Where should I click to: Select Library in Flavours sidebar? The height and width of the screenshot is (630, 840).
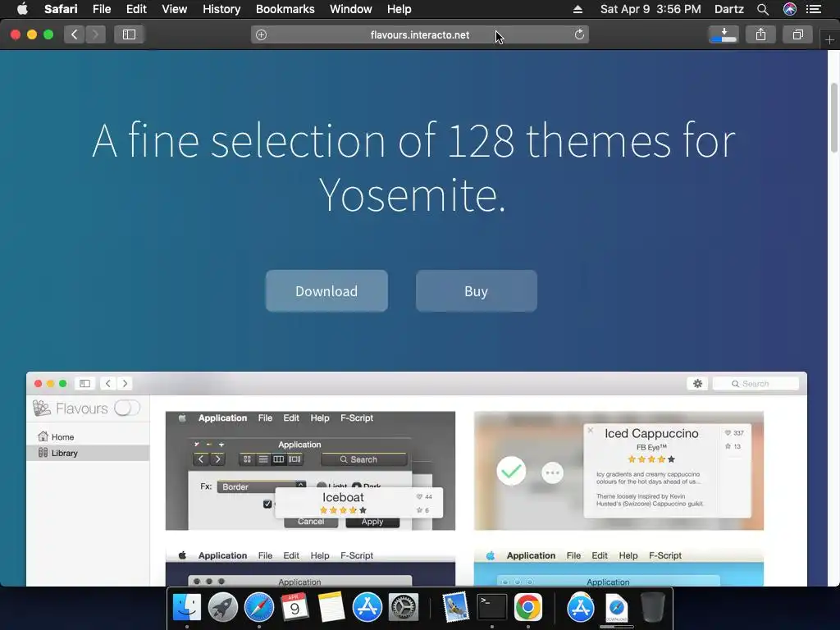[x=88, y=453]
